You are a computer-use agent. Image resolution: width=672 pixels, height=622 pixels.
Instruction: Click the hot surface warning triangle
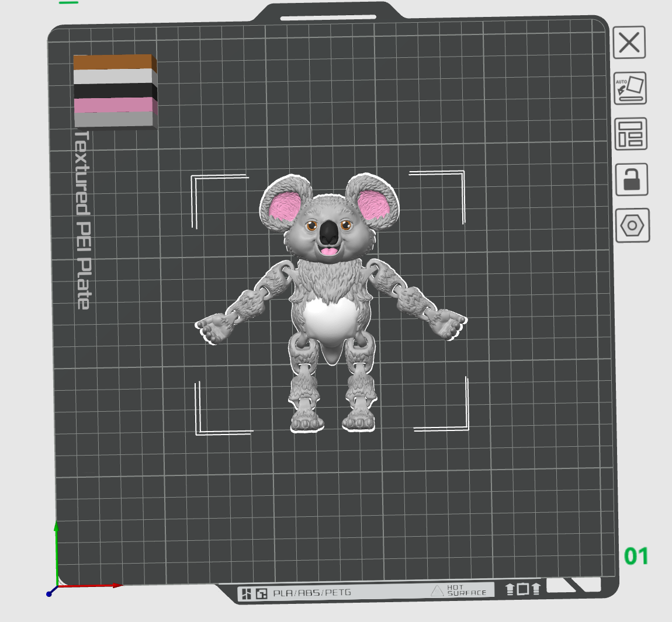(437, 590)
